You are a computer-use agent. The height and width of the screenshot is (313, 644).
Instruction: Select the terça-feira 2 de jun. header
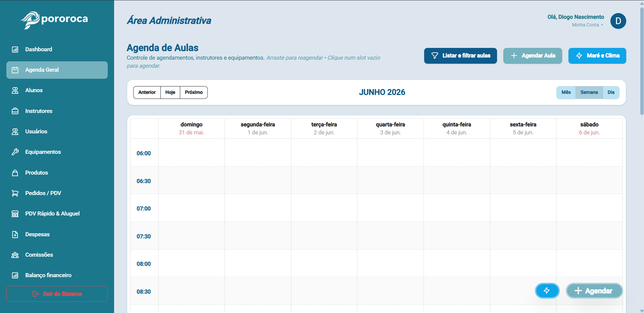(x=324, y=129)
